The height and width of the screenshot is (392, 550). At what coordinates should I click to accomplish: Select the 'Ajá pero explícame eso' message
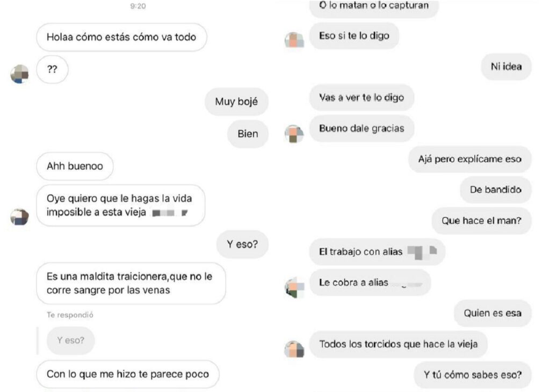469,159
